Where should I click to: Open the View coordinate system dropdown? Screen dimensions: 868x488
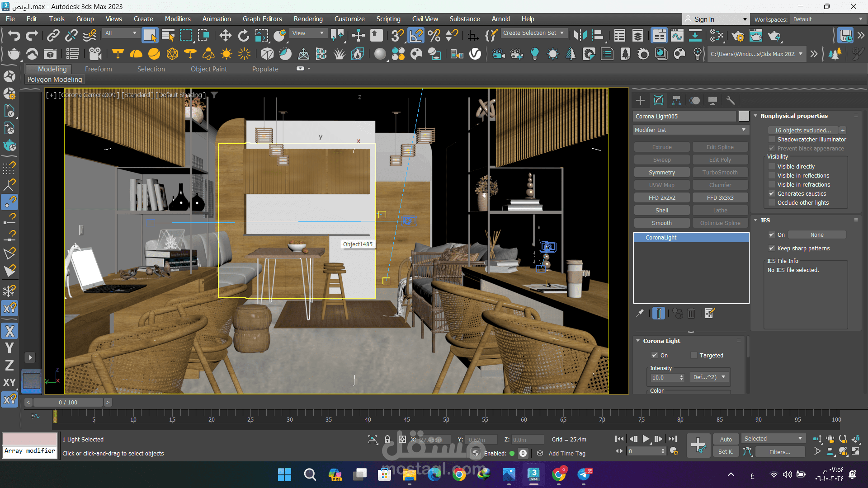(x=308, y=33)
